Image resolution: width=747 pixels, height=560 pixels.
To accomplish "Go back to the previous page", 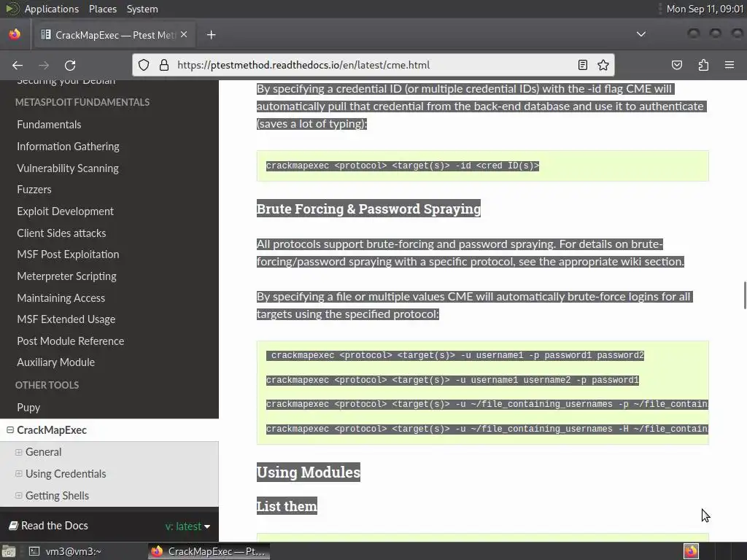I will coord(18,65).
